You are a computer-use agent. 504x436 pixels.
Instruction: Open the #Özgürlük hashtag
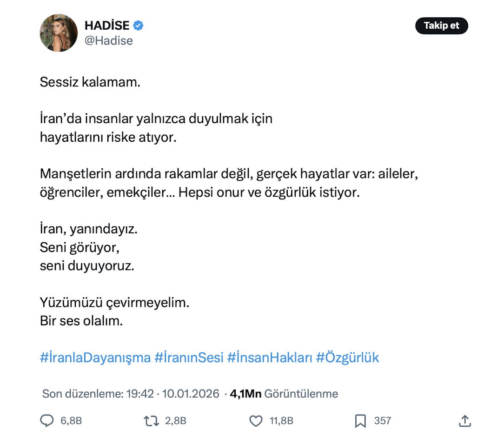tap(348, 357)
